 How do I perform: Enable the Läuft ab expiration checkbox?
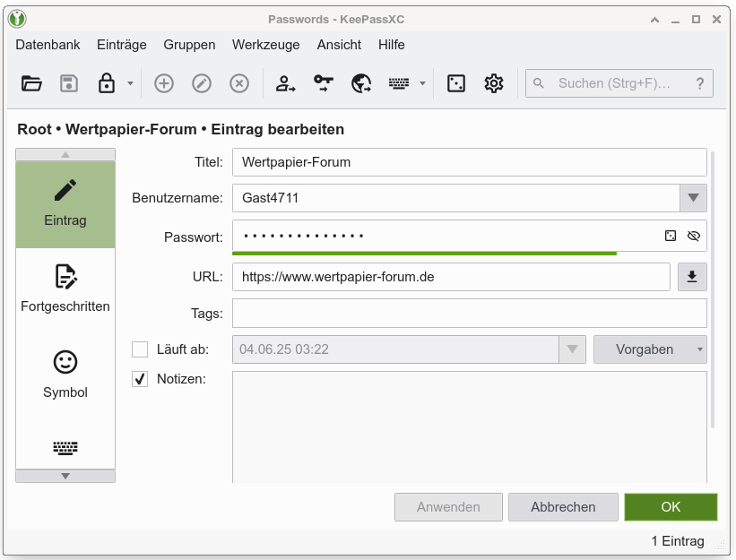pyautogui.click(x=140, y=349)
